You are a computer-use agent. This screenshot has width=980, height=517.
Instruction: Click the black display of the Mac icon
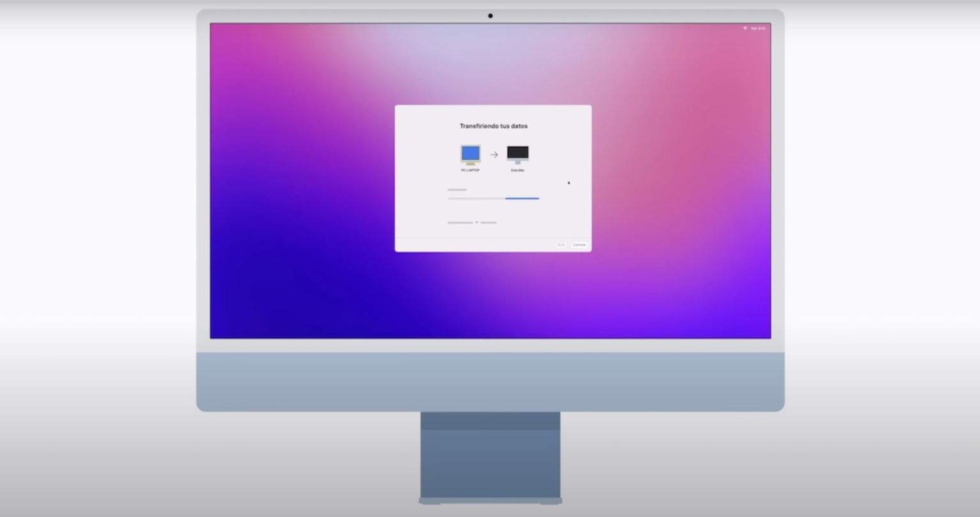coord(518,151)
